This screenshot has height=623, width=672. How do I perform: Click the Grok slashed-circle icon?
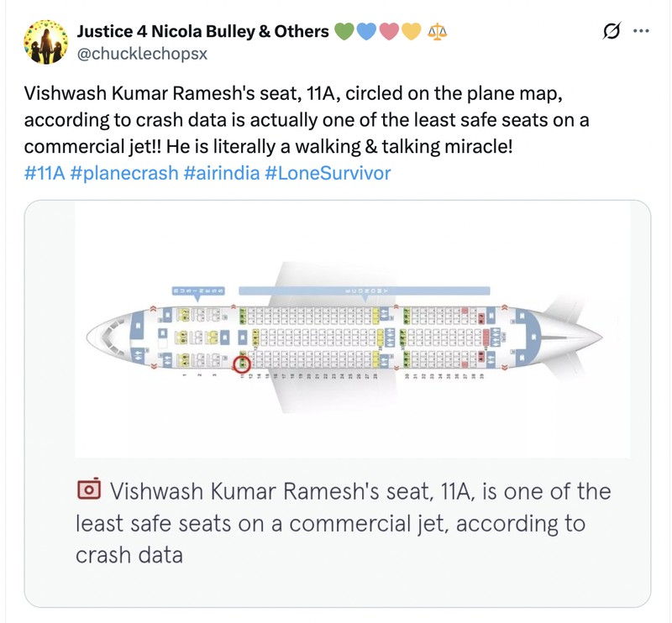(612, 32)
